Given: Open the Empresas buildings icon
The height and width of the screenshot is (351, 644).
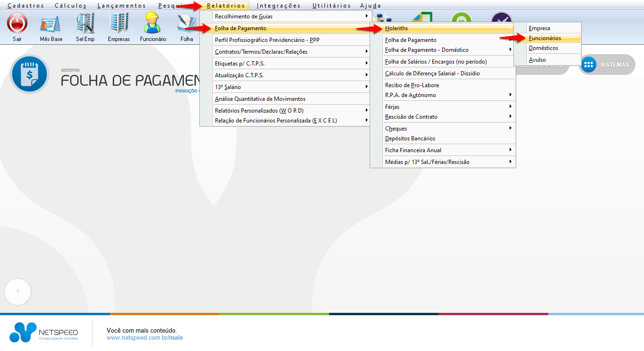Looking at the screenshot, I should coord(119,23).
